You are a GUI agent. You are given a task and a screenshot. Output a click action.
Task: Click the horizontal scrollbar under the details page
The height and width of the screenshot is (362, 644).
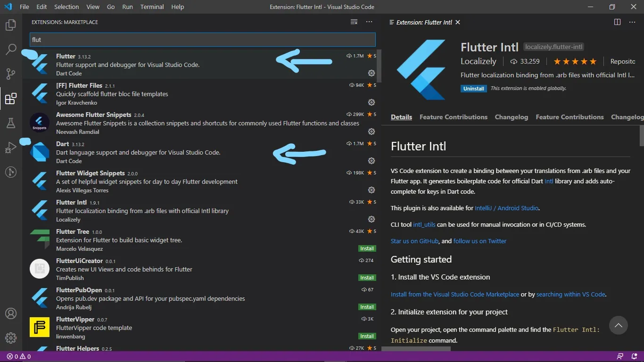416,349
